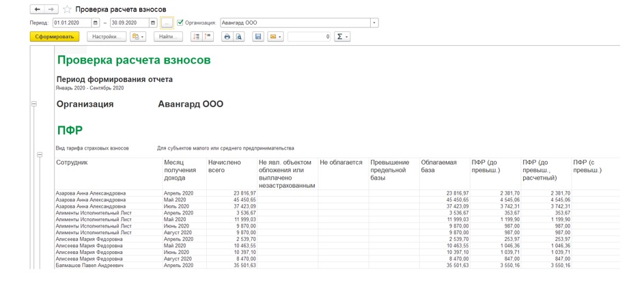Open the report variants dropdown
The image size is (644, 282).
pyautogui.click(x=137, y=37)
